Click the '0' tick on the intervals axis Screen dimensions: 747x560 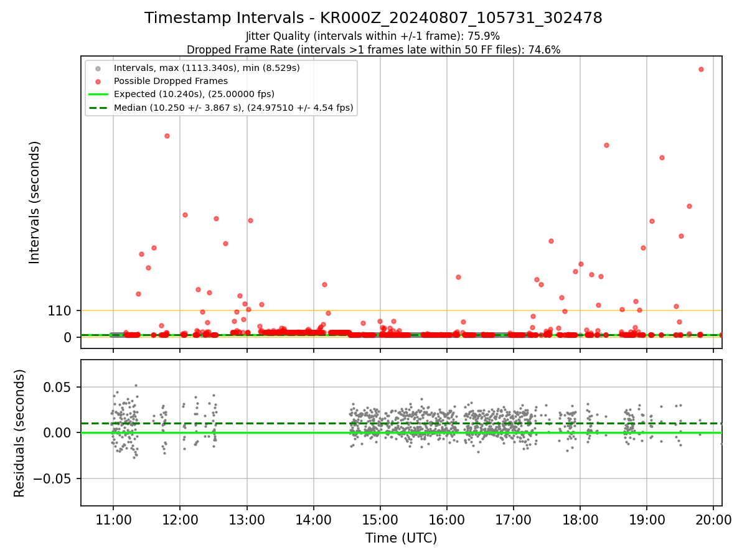pyautogui.click(x=68, y=337)
